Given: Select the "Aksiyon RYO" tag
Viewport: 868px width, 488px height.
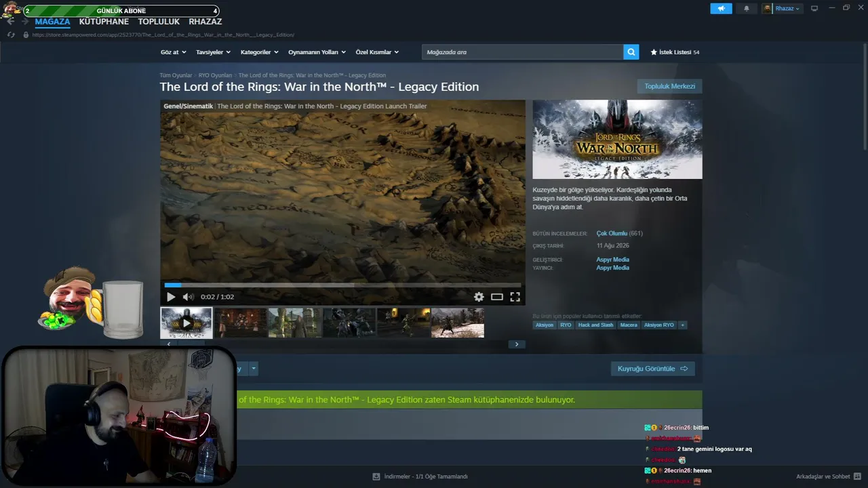Looking at the screenshot, I should coord(659,325).
